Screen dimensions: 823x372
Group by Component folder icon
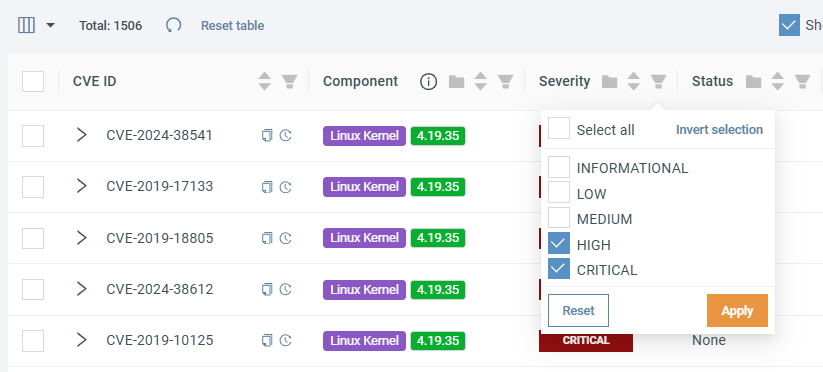[457, 81]
